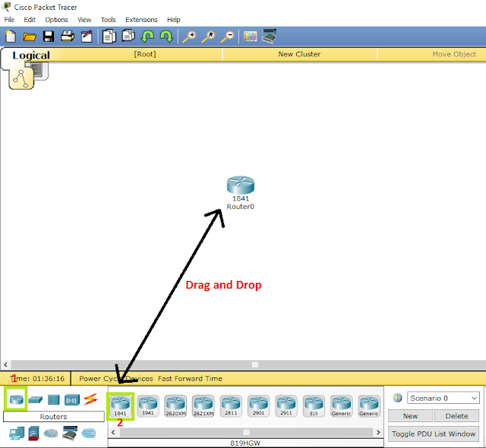Open the drawing palette icon
486x448 pixels.
coord(250,36)
